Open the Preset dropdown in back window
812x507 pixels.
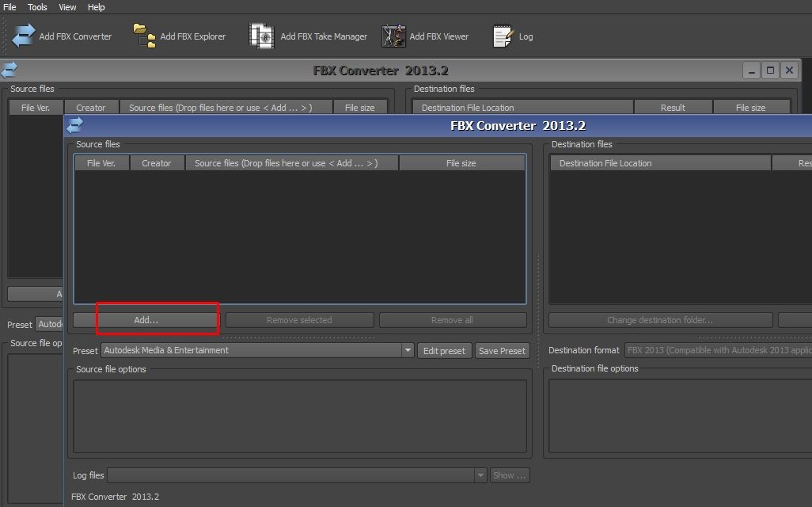coord(49,324)
